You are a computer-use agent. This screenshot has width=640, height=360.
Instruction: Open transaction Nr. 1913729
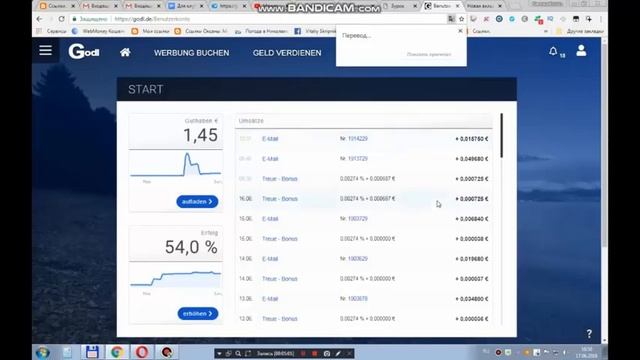coord(358,159)
